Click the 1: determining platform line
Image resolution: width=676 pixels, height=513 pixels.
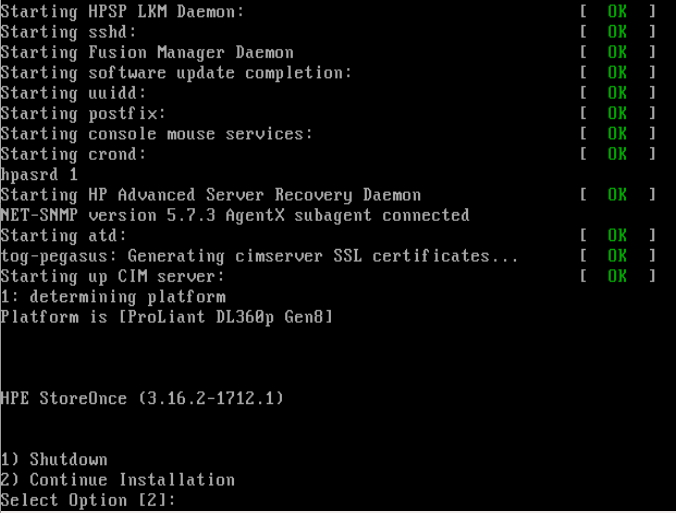point(113,297)
